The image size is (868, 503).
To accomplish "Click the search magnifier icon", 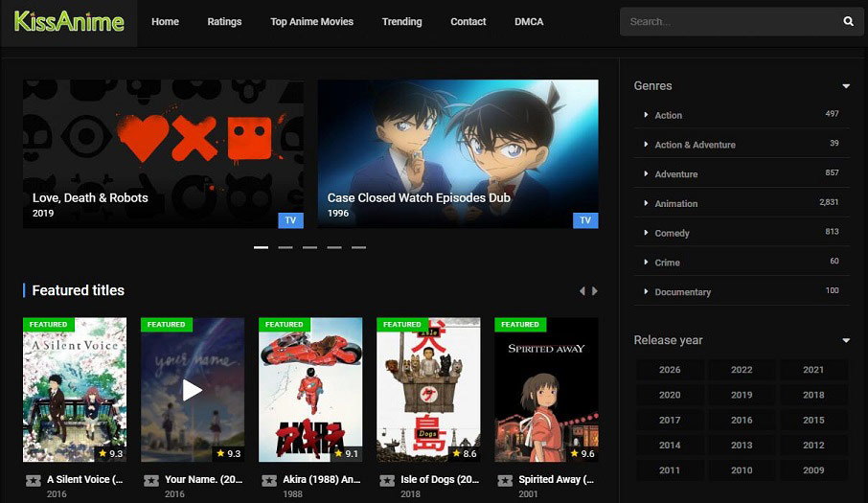I will click(x=848, y=21).
